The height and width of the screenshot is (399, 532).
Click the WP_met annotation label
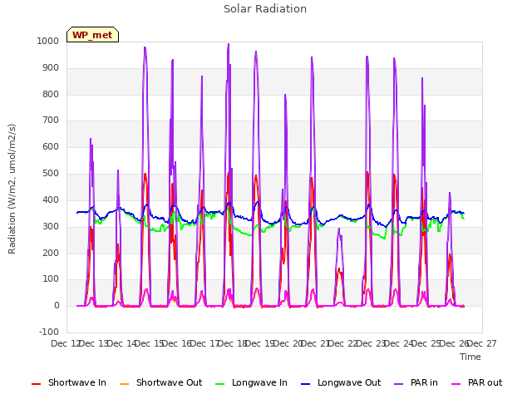[92, 35]
